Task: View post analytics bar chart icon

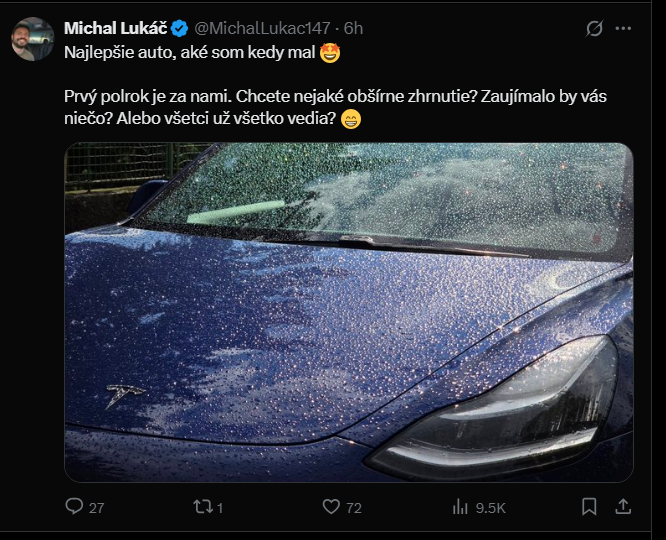Action: click(460, 507)
